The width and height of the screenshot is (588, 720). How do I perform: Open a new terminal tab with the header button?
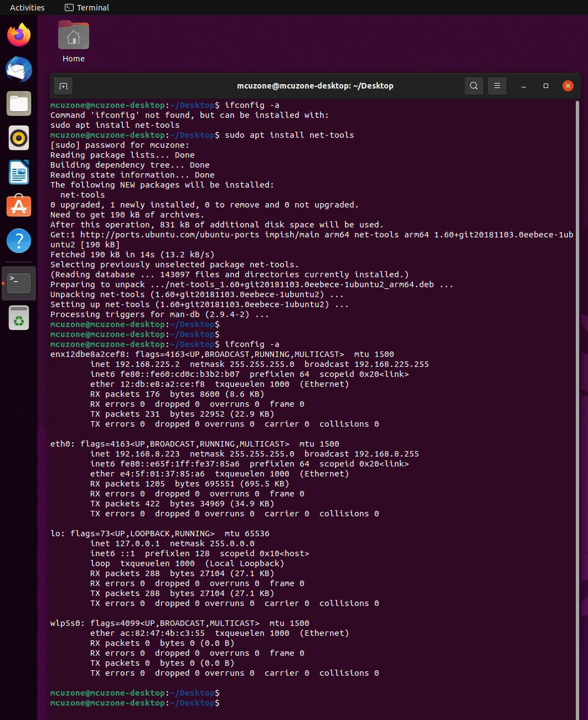[63, 86]
